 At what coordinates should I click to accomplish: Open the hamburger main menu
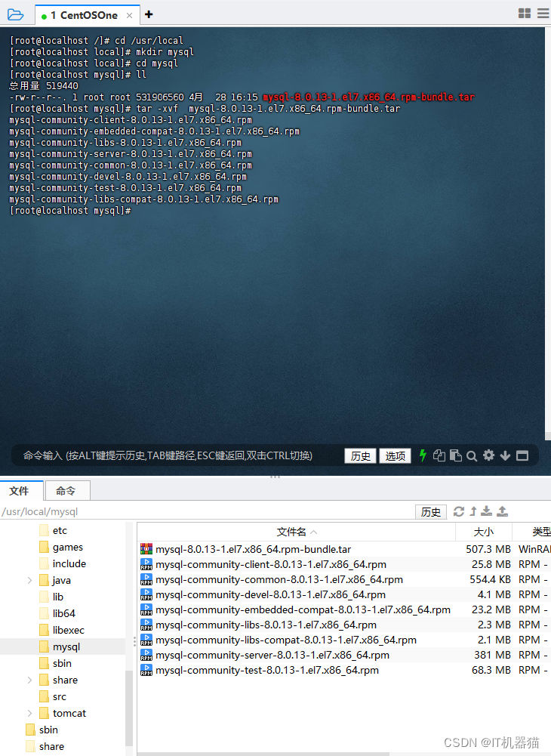pyautogui.click(x=543, y=14)
